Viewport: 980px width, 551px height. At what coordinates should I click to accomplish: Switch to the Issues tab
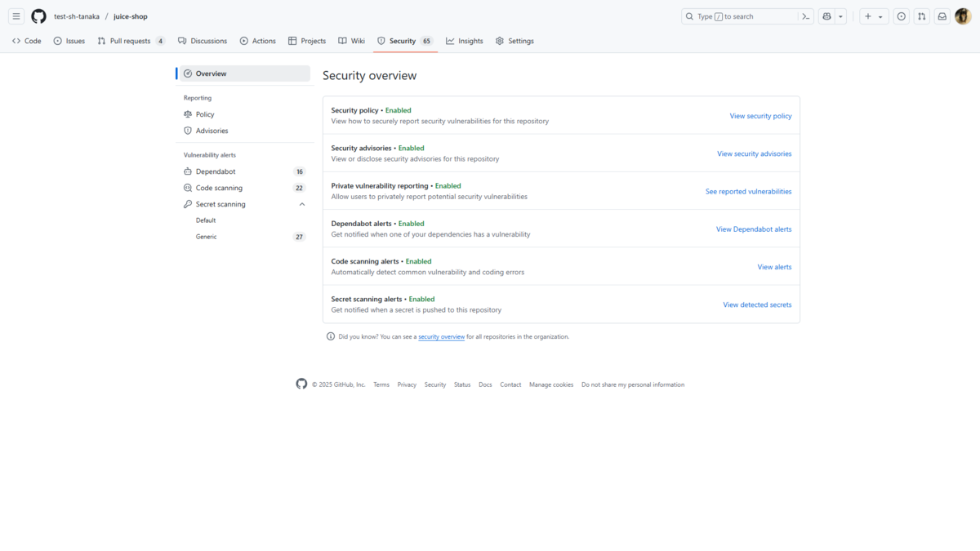click(x=69, y=41)
